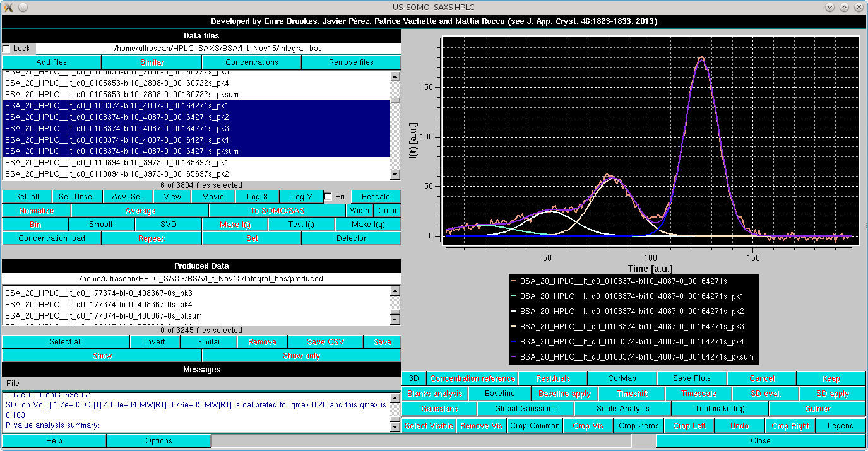Enable the Err checkbox

(x=328, y=197)
